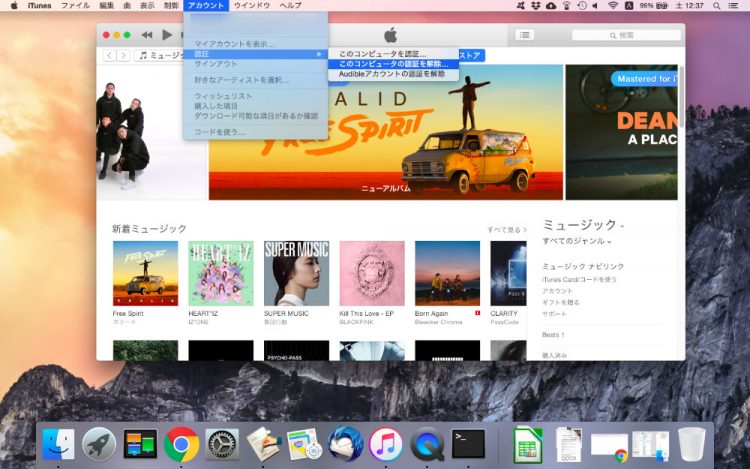Click the iTunes icon in the Dock
Screen dimensions: 750x469
[386, 445]
